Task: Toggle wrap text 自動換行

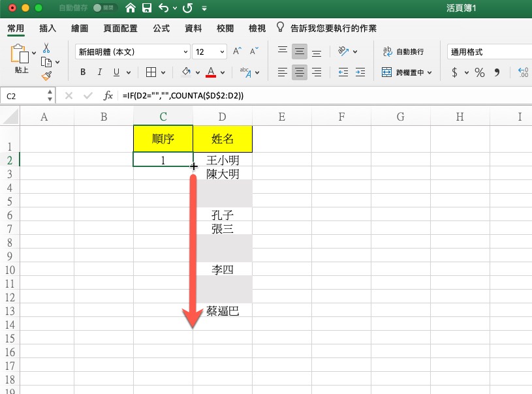Action: tap(403, 52)
